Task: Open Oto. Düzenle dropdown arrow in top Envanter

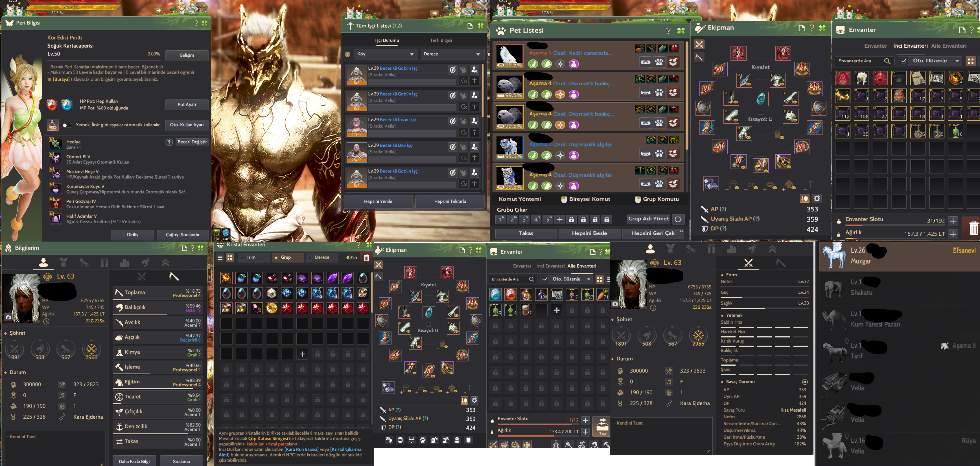Action: pos(957,61)
